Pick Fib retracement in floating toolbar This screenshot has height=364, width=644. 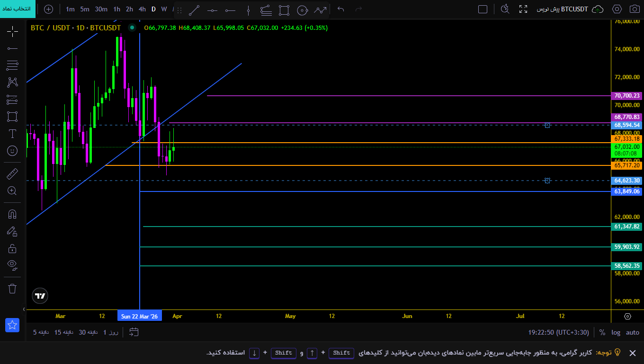coord(266,9)
